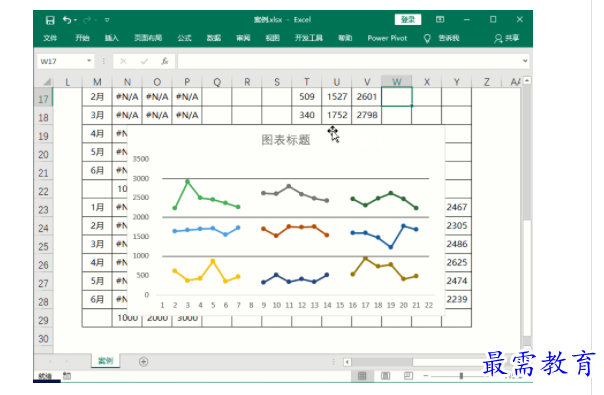The image size is (604, 395).
Task: Click the Name Box showing W17
Action: tap(62, 61)
